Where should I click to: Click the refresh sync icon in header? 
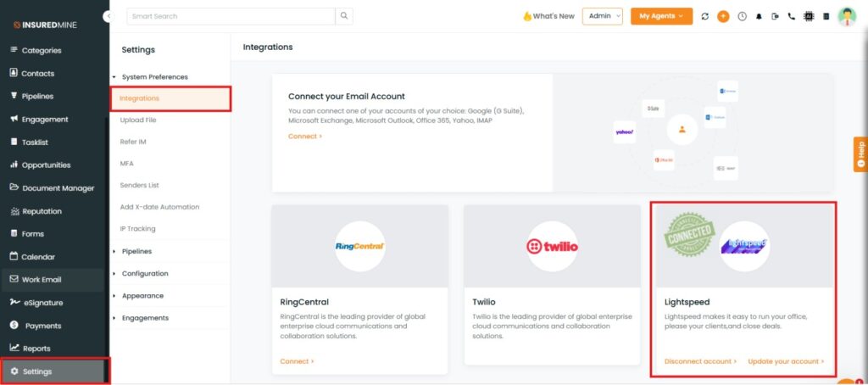704,17
